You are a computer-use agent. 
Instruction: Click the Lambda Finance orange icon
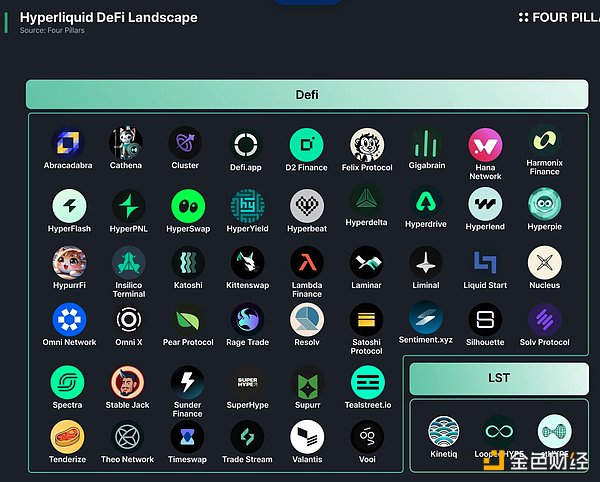(307, 263)
